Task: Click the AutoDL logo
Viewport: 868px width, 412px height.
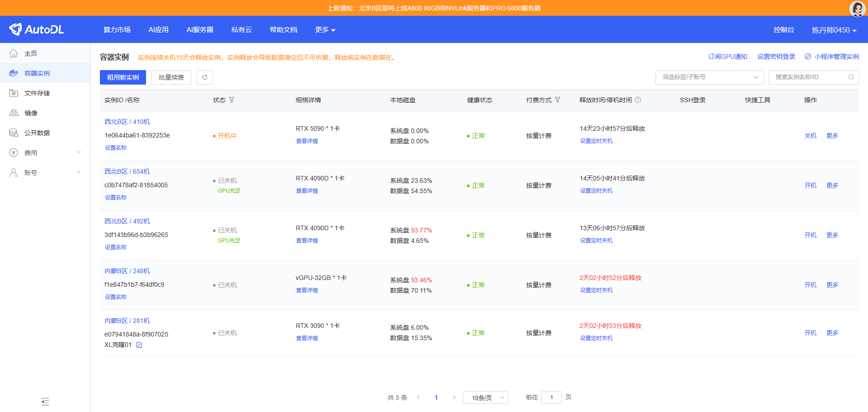Action: click(x=37, y=29)
